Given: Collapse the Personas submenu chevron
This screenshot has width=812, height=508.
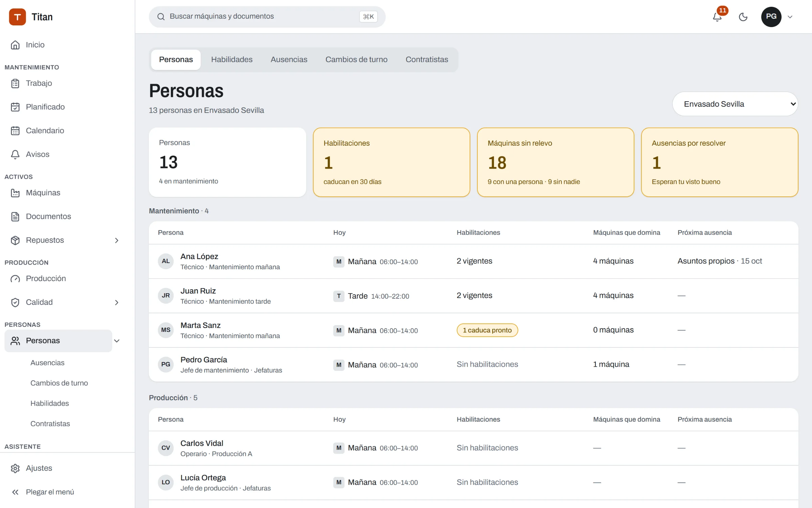Looking at the screenshot, I should pos(117,341).
